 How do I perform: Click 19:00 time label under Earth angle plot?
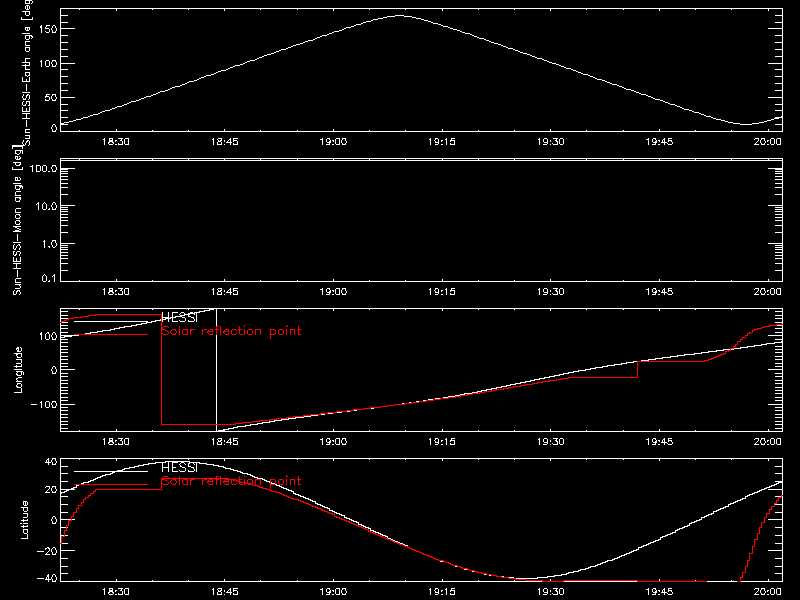(x=333, y=142)
